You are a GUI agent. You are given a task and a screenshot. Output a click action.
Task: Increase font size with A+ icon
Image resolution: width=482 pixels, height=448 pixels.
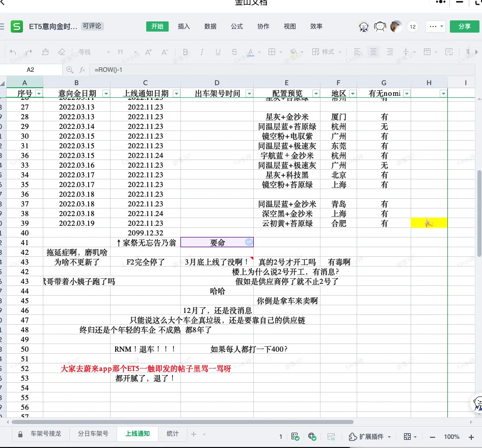point(148,52)
